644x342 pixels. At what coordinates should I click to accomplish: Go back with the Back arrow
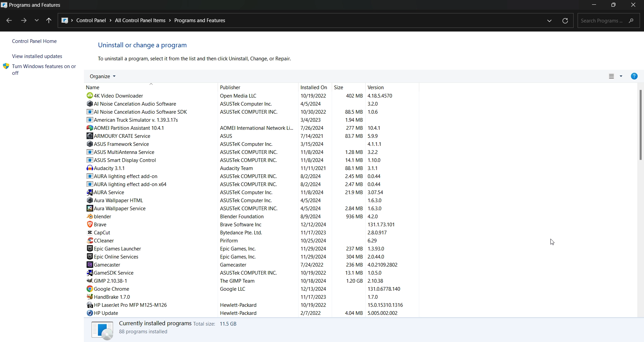tap(9, 21)
